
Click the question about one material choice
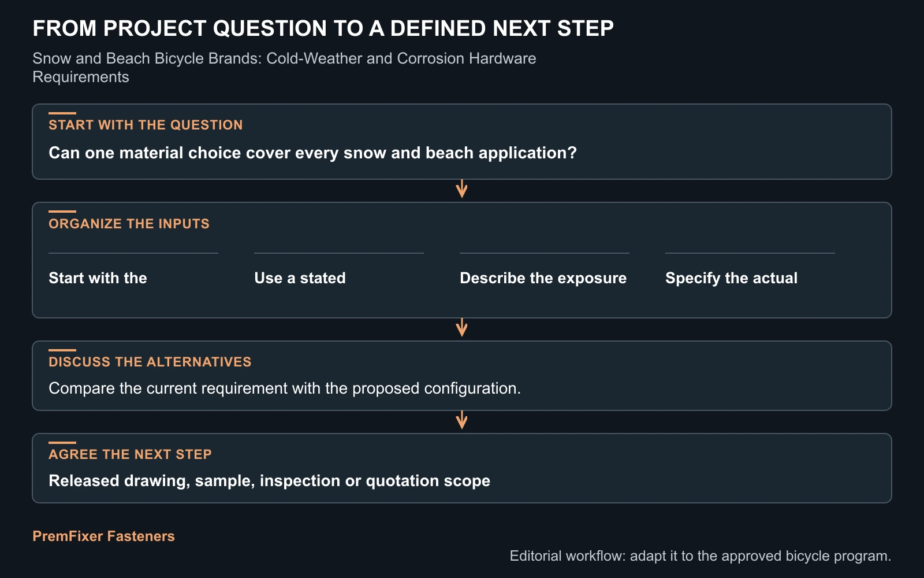point(312,153)
